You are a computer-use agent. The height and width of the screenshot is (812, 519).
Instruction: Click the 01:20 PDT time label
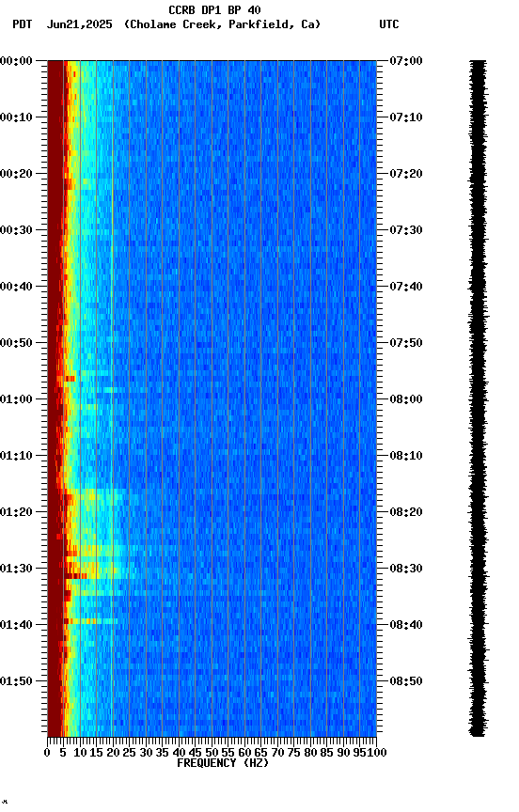[x=16, y=512]
